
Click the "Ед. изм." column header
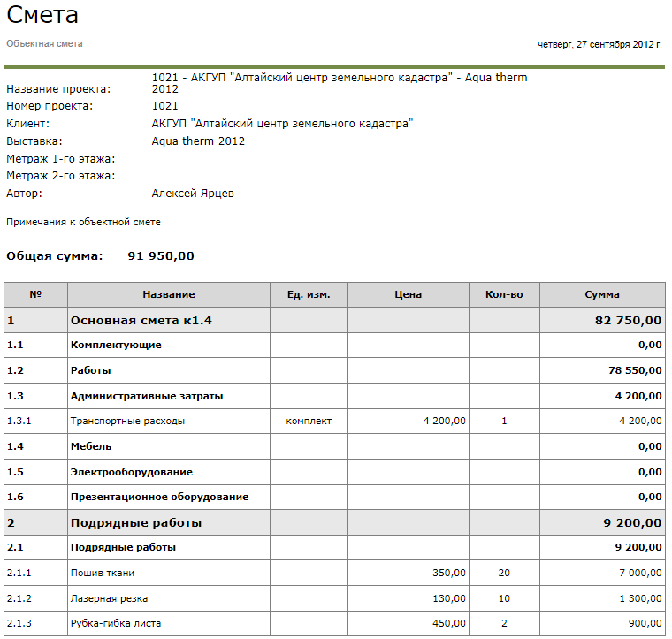309,294
